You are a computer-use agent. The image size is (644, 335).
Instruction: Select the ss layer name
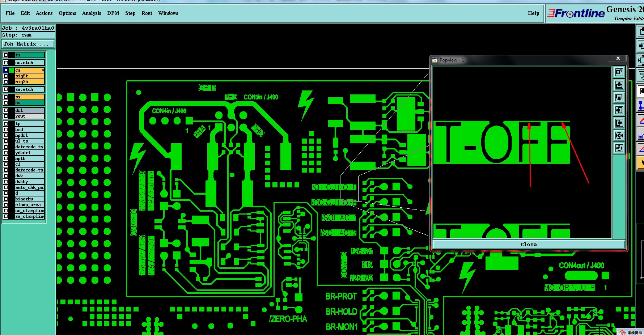click(x=30, y=97)
